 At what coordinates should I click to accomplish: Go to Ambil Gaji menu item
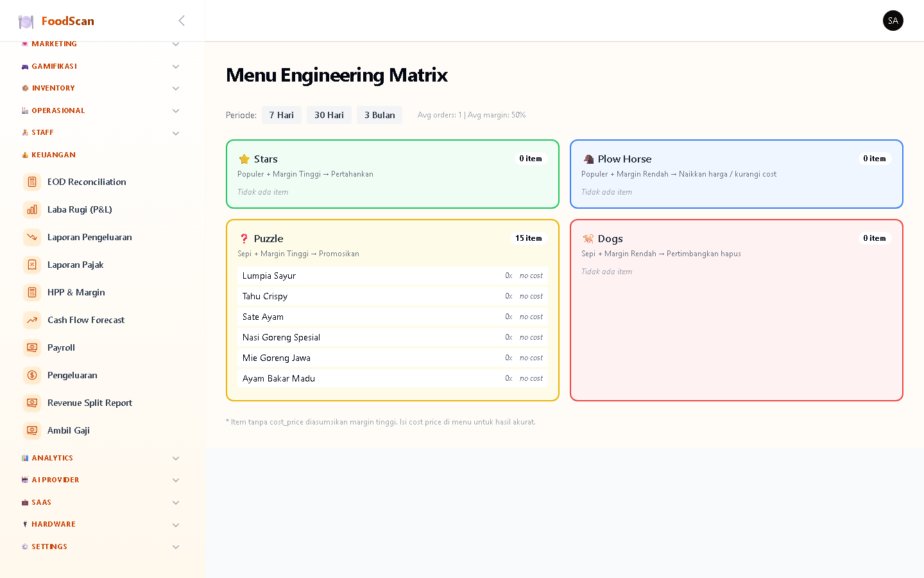coord(68,430)
